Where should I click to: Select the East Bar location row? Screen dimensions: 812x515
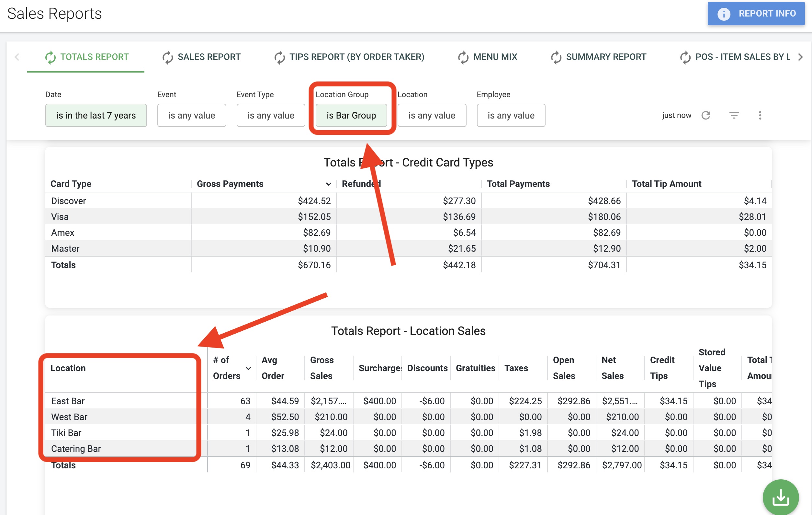pos(68,401)
